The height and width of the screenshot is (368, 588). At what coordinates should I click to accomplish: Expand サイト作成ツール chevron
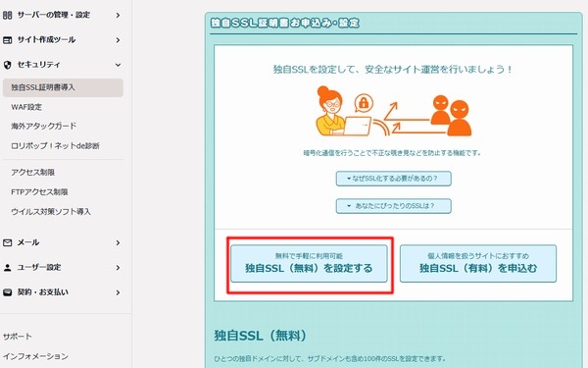click(x=118, y=40)
